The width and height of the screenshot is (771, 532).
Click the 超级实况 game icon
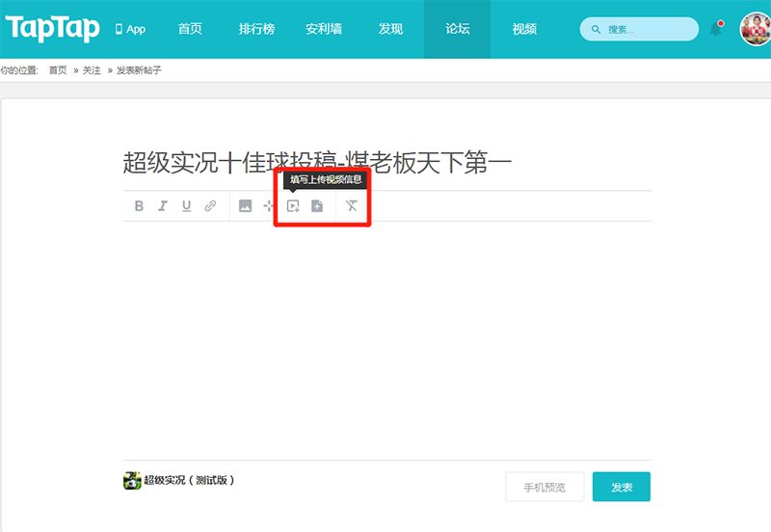132,480
